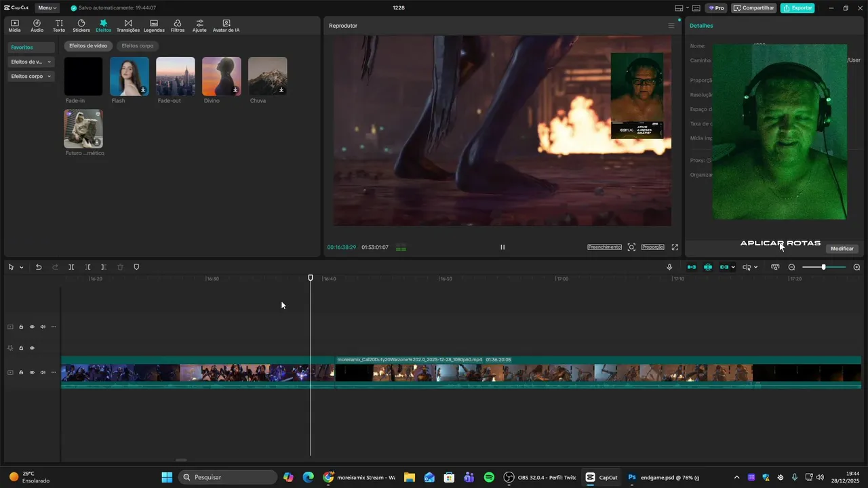
Task: Hide the effects track
Action: click(x=32, y=348)
